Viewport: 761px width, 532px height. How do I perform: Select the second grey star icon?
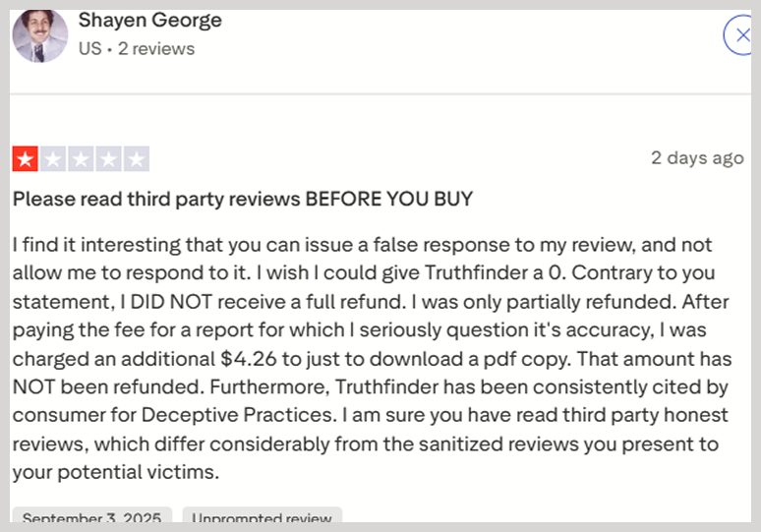pos(53,158)
